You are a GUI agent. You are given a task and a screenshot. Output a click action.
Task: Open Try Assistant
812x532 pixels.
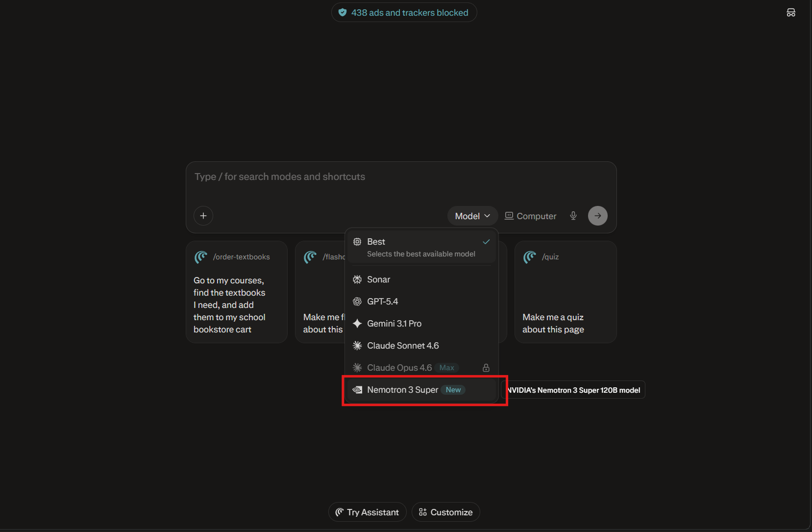click(x=367, y=512)
